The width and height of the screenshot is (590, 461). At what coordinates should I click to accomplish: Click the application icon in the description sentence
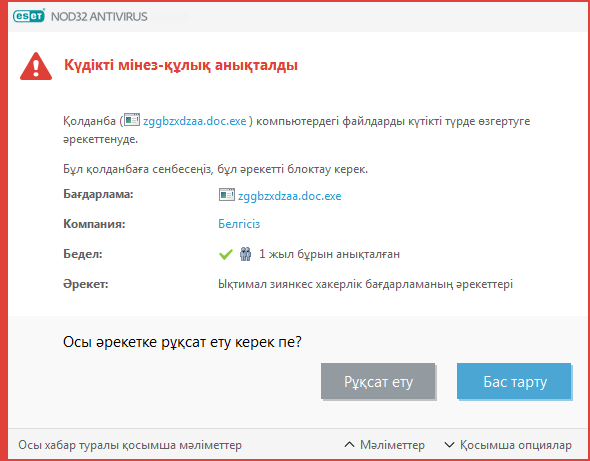132,119
